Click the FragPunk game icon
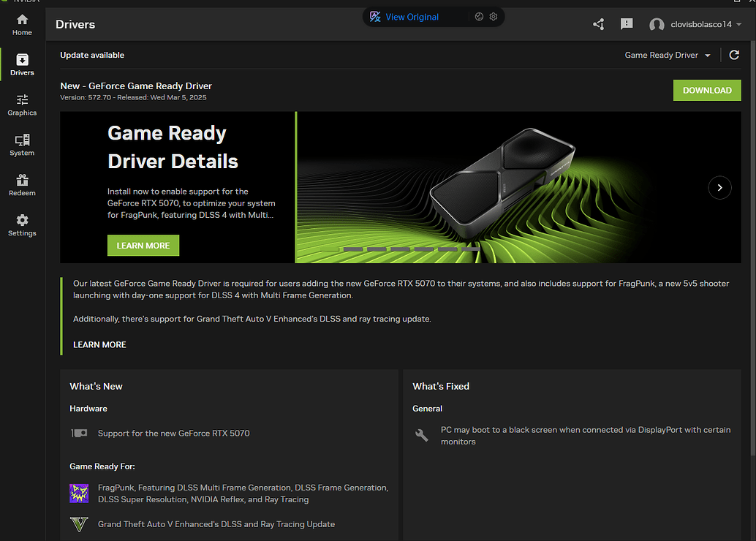 (x=79, y=493)
